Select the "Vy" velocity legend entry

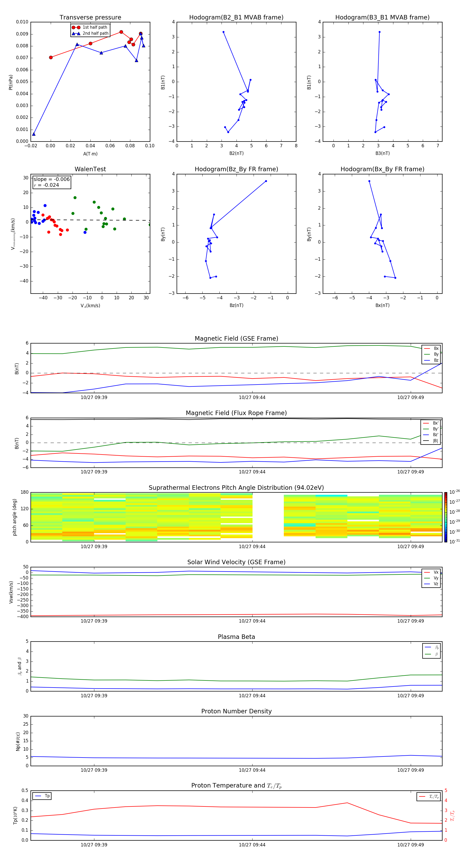(x=431, y=578)
